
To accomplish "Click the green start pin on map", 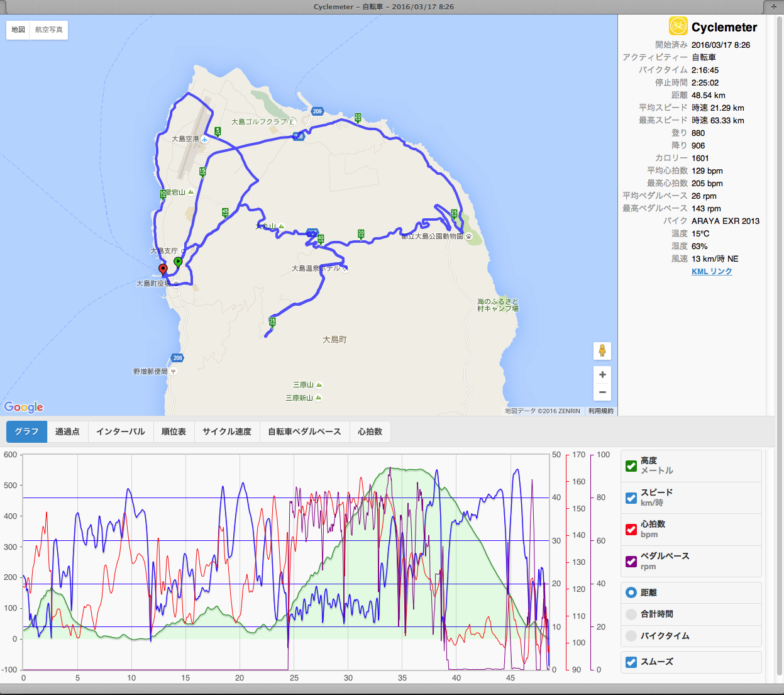I will point(178,262).
